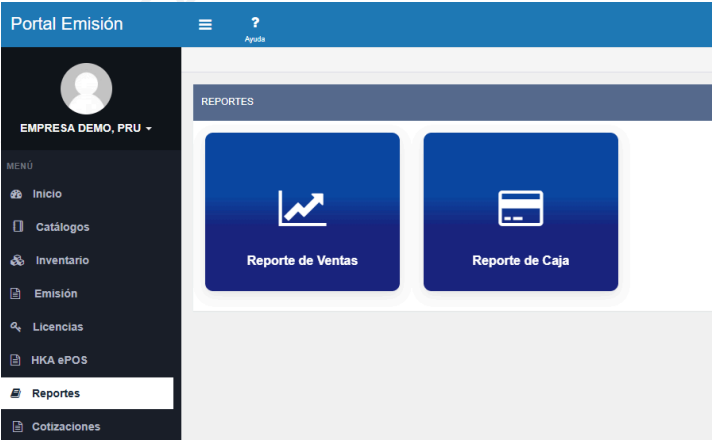Click the sales chart line icon
Screen dimensions: 715x440
pyautogui.click(x=302, y=207)
